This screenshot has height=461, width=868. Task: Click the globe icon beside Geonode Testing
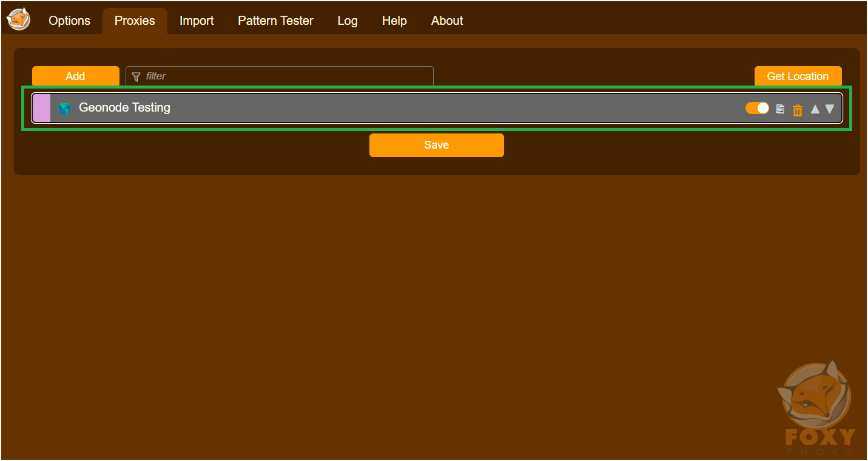pos(64,109)
